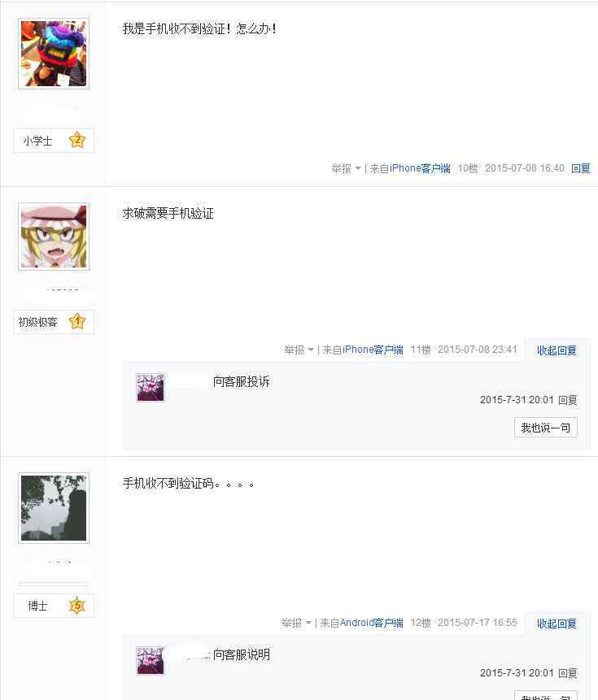Reply to the 向客服投诉 comment

(568, 400)
